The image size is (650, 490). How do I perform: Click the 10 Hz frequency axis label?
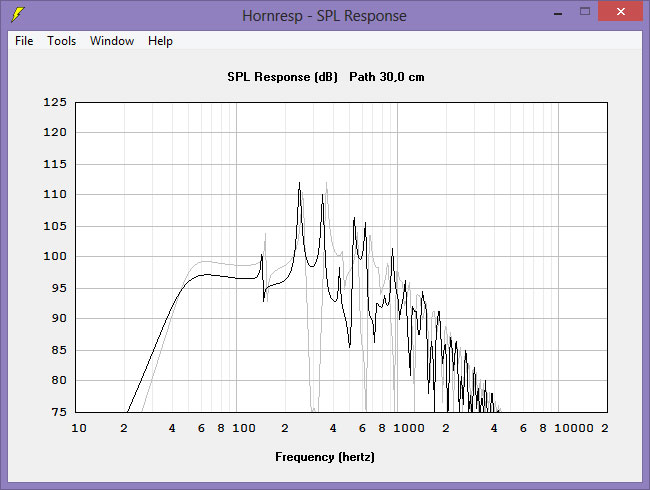click(x=79, y=428)
